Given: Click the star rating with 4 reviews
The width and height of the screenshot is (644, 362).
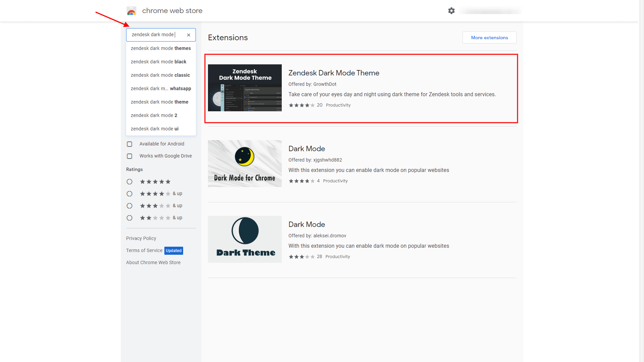Looking at the screenshot, I should click(x=302, y=181).
